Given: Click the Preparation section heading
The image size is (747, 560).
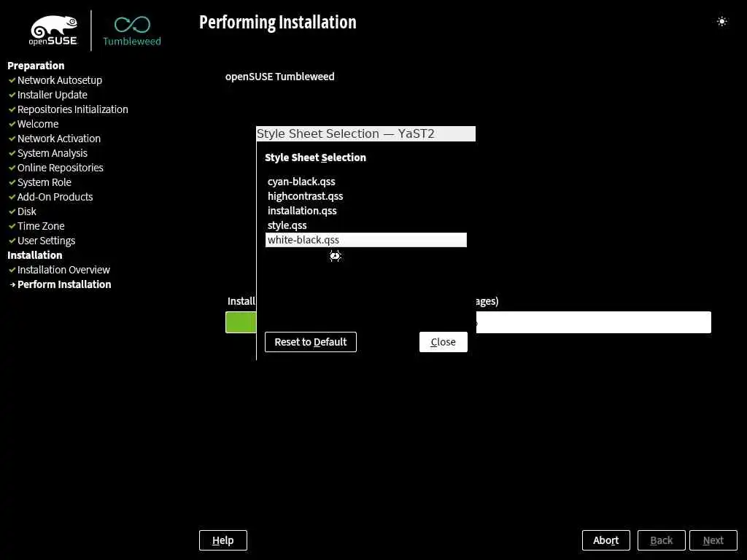Looking at the screenshot, I should [x=36, y=66].
